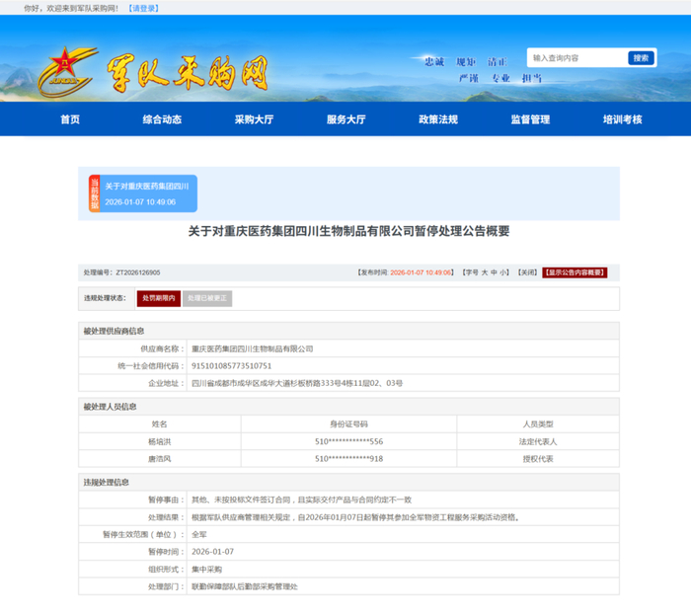The height and width of the screenshot is (616, 691).
Task: Click the blue 搜索 button
Action: point(641,58)
